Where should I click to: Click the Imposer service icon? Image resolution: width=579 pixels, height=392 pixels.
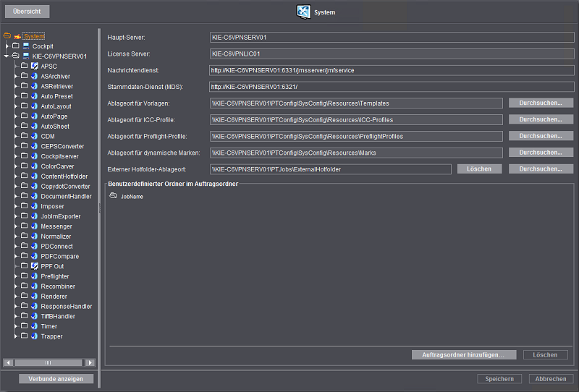[x=34, y=206]
